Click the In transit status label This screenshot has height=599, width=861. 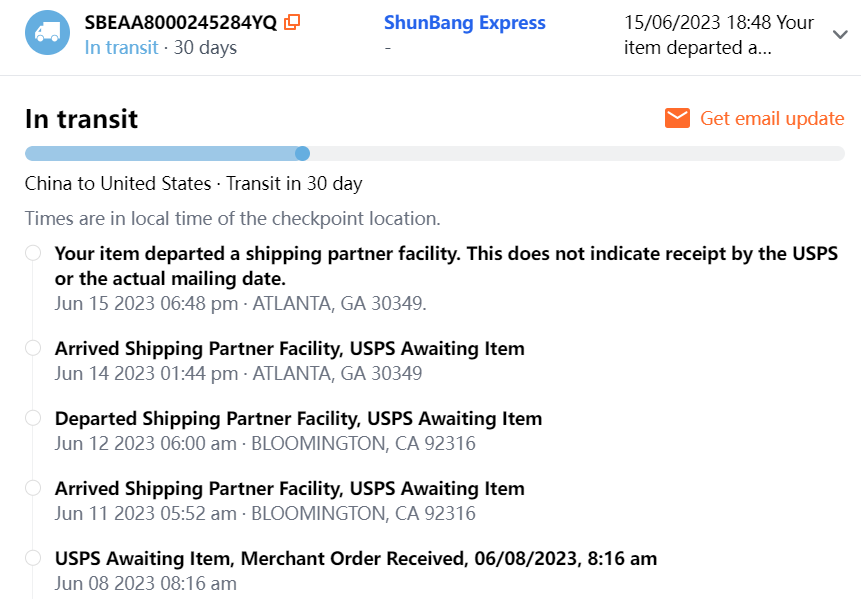pos(121,47)
